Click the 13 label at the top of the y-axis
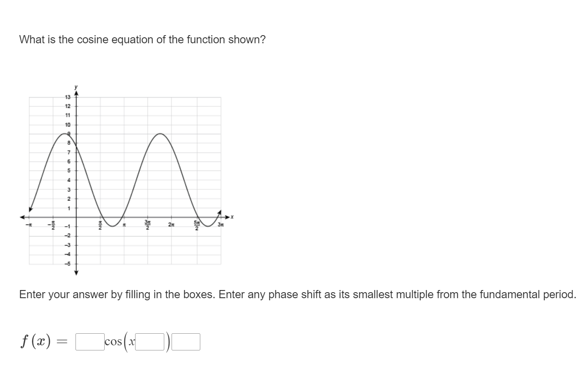This screenshot has height=371, width=588. tap(67, 97)
